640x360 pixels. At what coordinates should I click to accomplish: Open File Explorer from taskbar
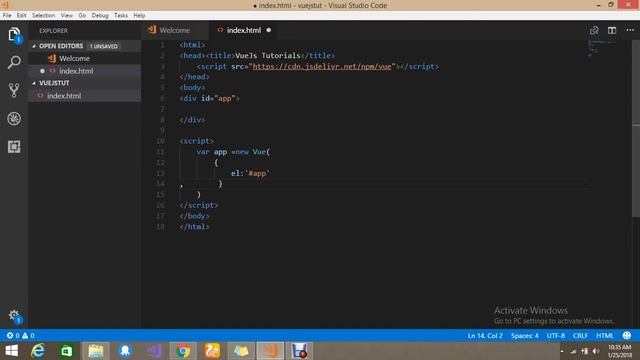[96, 351]
